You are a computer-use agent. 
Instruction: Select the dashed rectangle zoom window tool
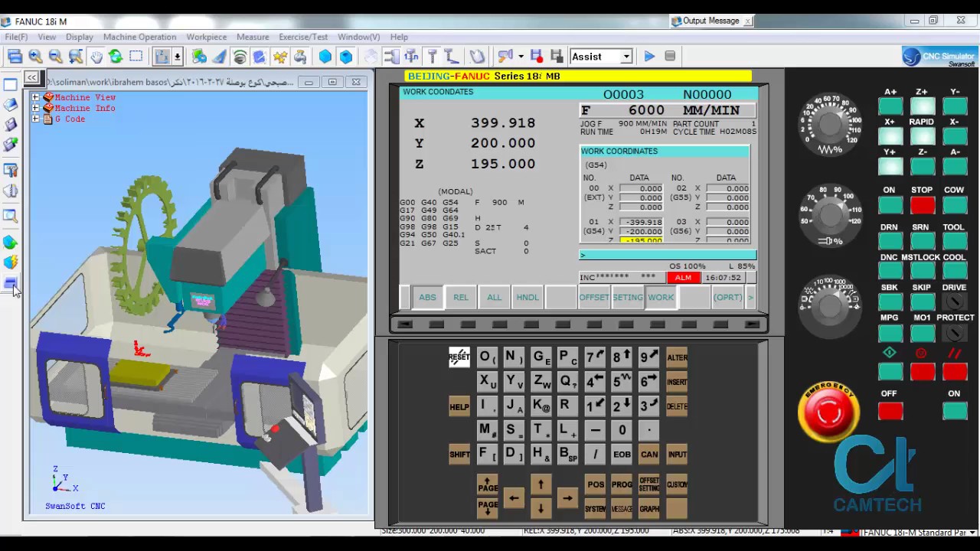click(136, 57)
